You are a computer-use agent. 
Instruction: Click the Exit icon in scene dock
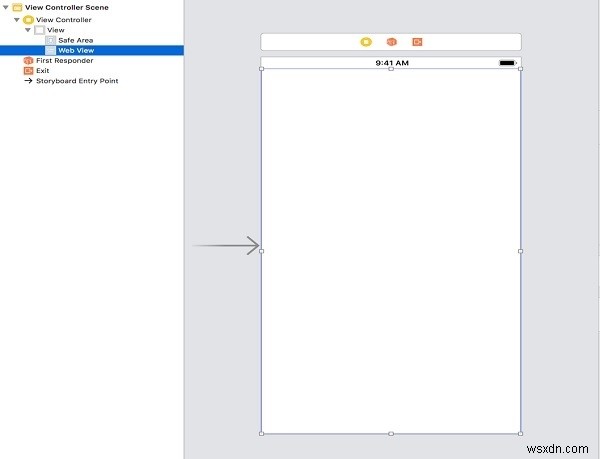click(417, 42)
